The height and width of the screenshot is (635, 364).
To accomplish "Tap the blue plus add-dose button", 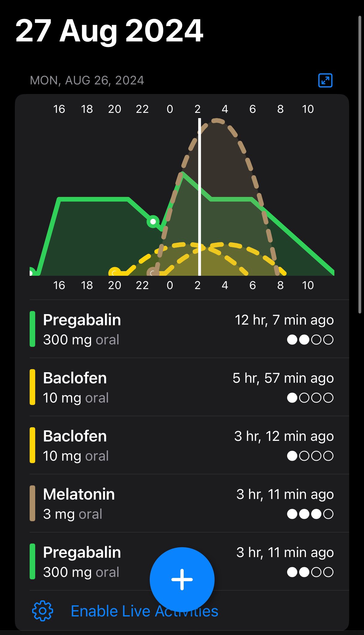I will pyautogui.click(x=182, y=579).
